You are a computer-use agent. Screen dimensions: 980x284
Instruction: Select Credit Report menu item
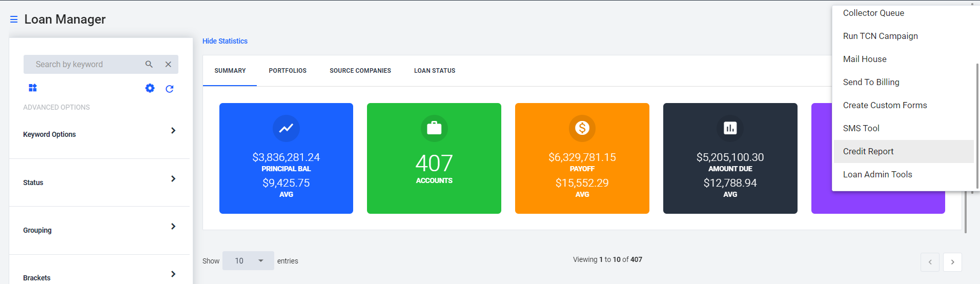point(904,151)
